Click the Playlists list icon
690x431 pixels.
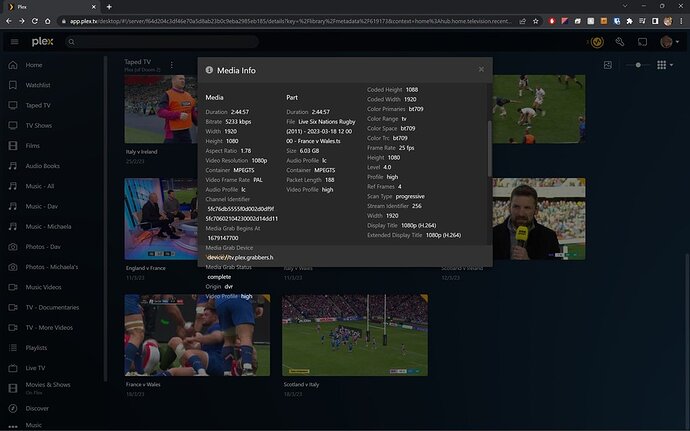(13, 348)
